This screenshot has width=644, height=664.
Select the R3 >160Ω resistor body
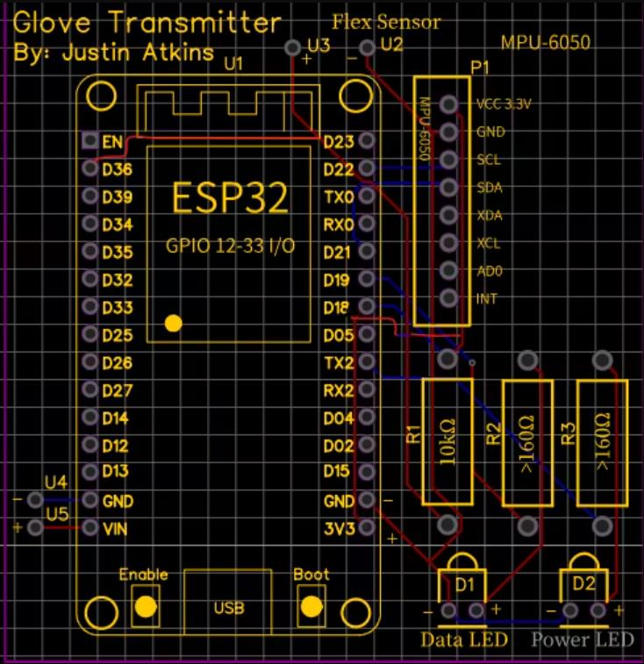point(602,443)
